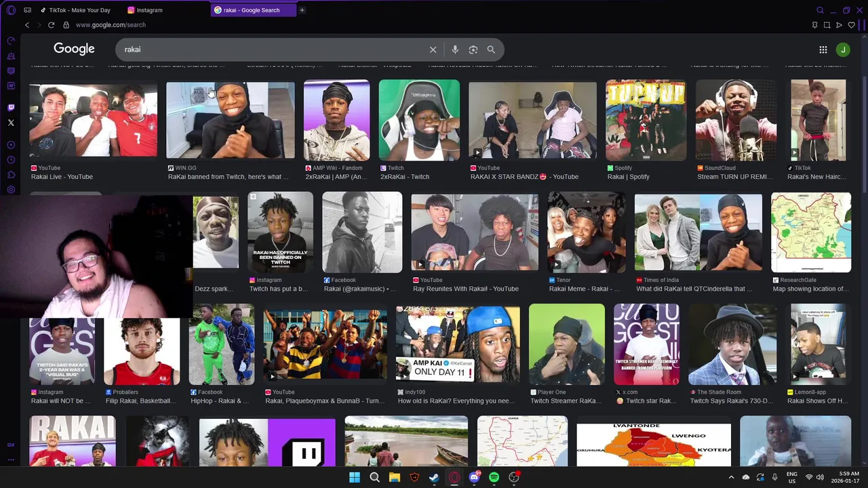Open Stream TURN UP SoundCloud thumbnail
The width and height of the screenshot is (868, 488).
point(736,120)
